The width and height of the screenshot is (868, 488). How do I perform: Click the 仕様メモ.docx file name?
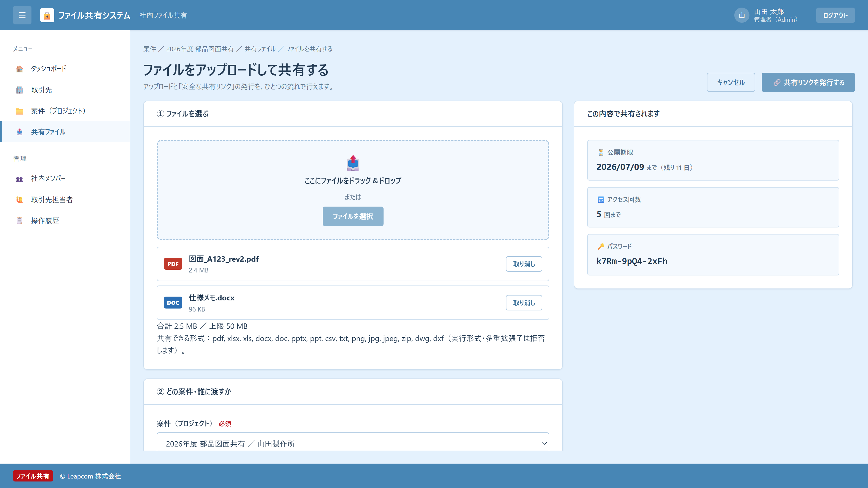212,298
